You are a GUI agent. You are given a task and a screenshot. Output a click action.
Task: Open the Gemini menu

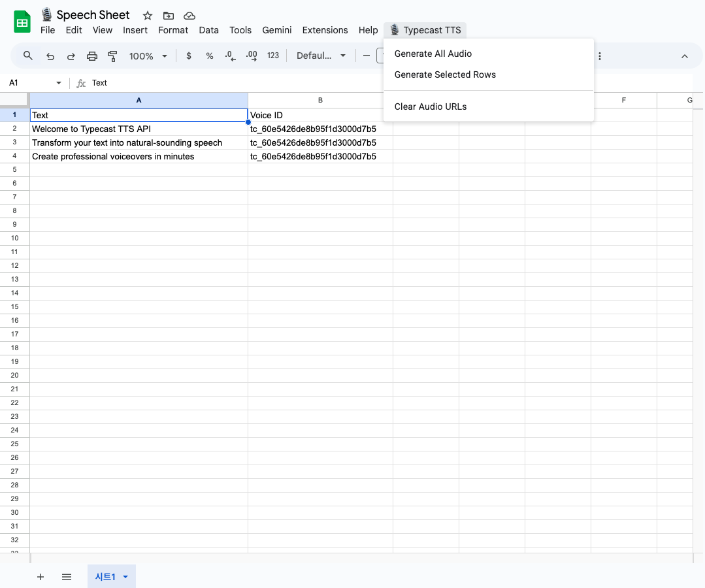[x=277, y=30]
